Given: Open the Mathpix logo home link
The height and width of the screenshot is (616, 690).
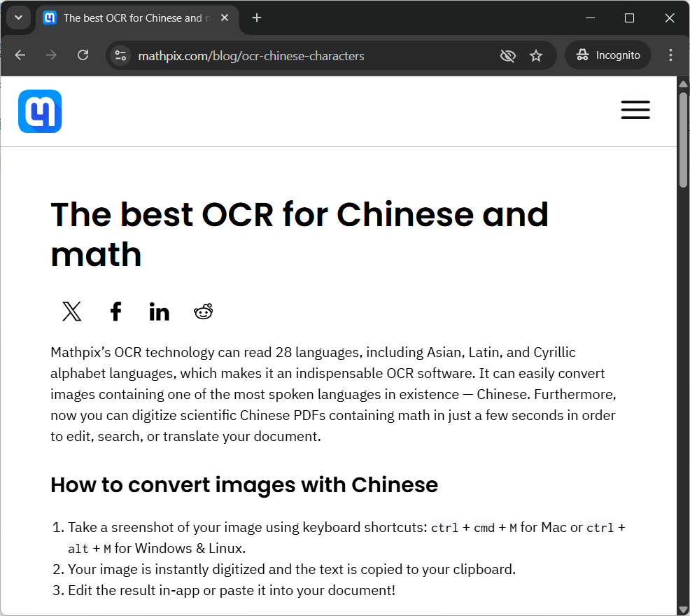Looking at the screenshot, I should pos(40,111).
